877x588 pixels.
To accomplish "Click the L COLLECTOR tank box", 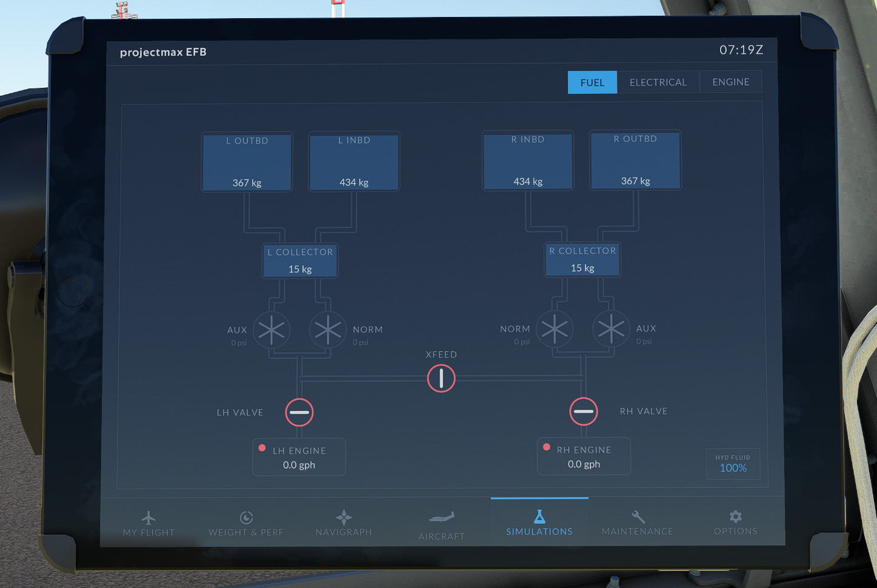I will pyautogui.click(x=300, y=261).
